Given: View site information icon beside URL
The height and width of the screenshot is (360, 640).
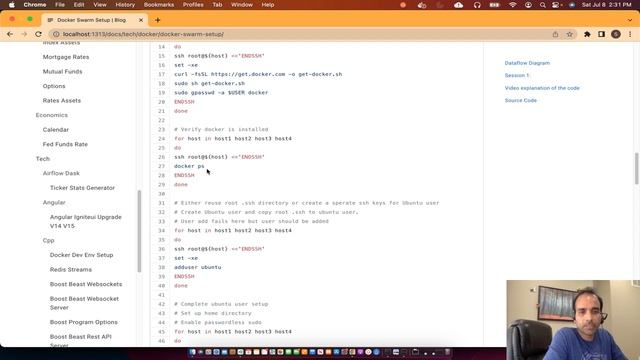Looking at the screenshot, I should tap(56, 34).
